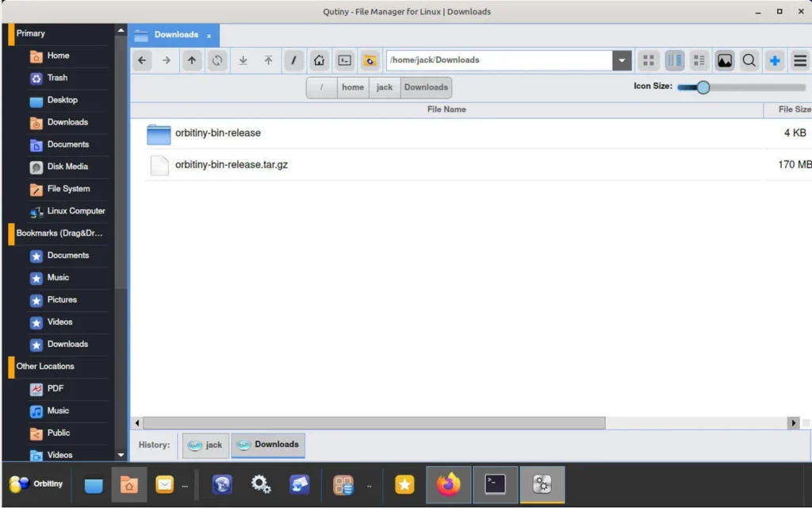Select Trash in the Primary sidebar

coord(57,78)
